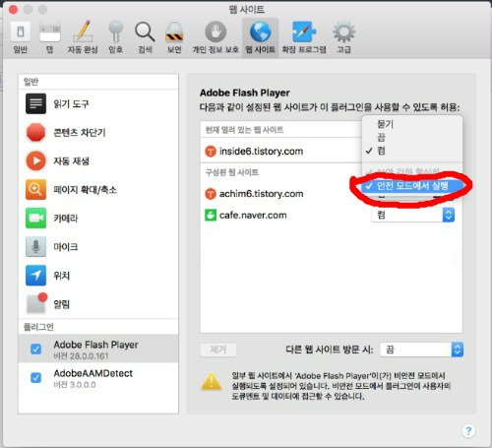
Task: Choose 끔 (Off) in the popup menu
Action: [412, 137]
